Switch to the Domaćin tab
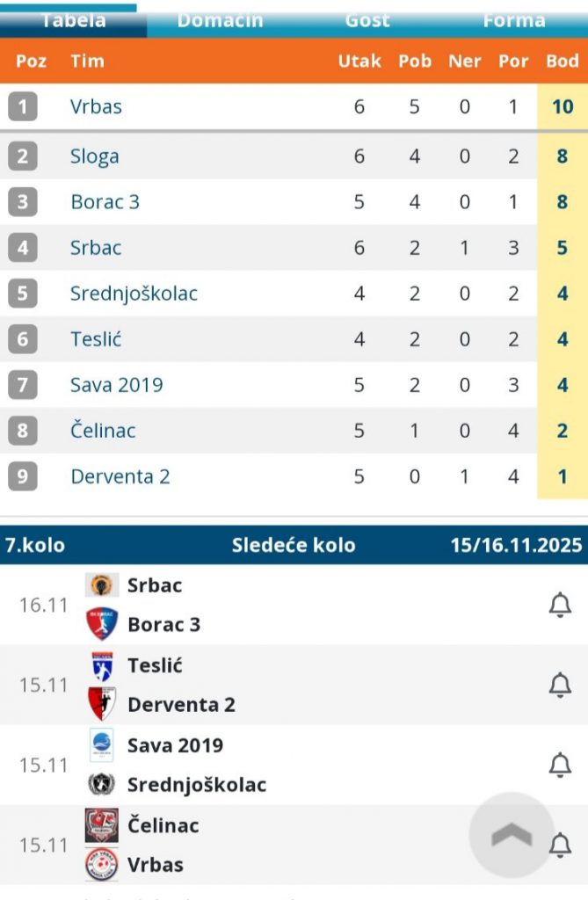588x900 pixels. 219,19
